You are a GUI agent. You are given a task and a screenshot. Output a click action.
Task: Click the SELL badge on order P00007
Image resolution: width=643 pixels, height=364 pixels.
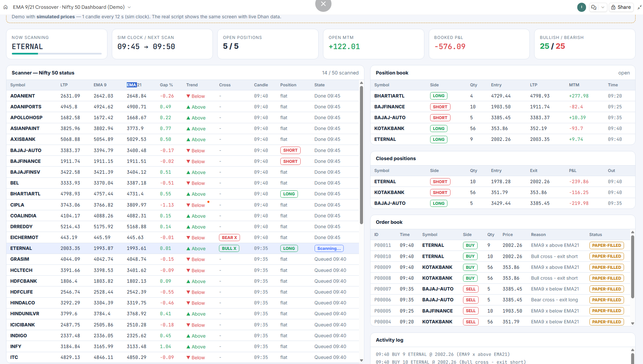[471, 289]
